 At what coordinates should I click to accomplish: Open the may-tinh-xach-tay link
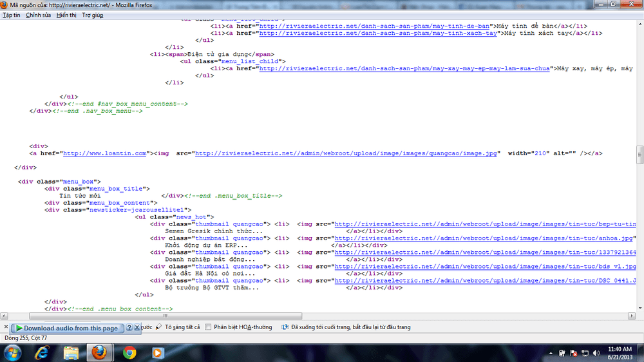pos(378,33)
